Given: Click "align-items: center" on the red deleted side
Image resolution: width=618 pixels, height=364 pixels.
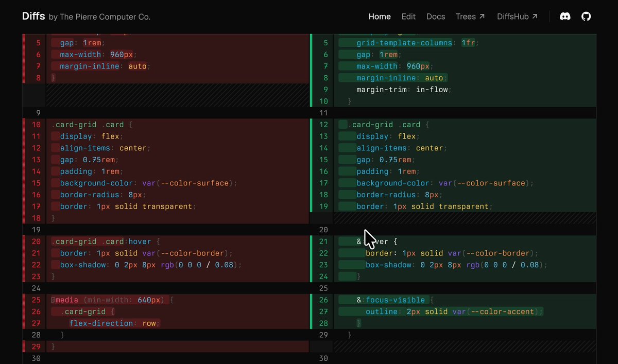Looking at the screenshot, I should [x=106, y=148].
